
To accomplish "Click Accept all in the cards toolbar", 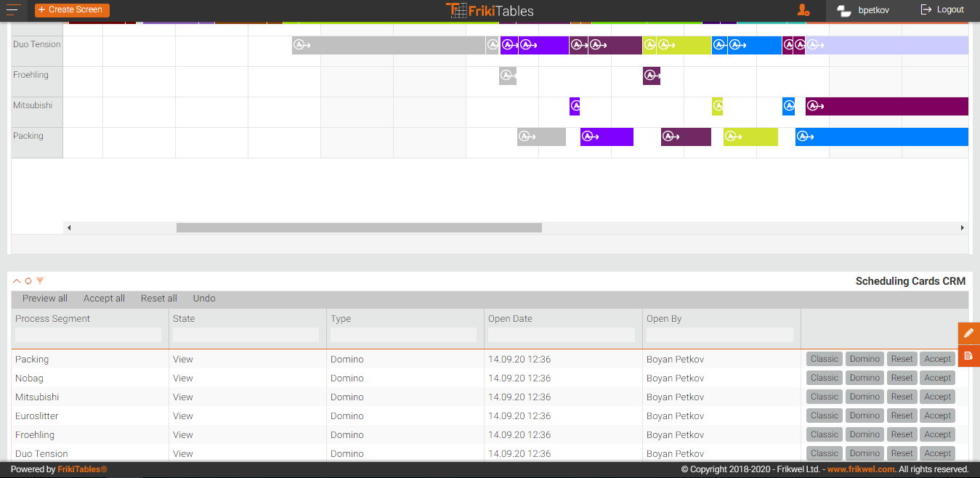I will (104, 299).
